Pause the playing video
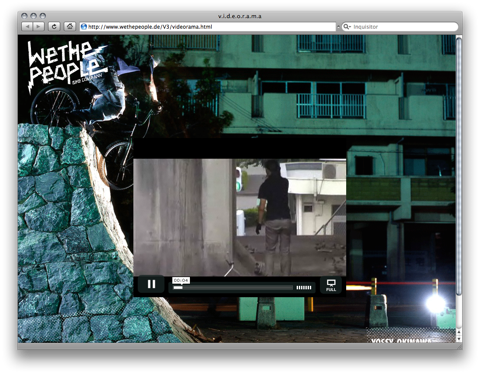The image size is (480, 374). [x=151, y=284]
